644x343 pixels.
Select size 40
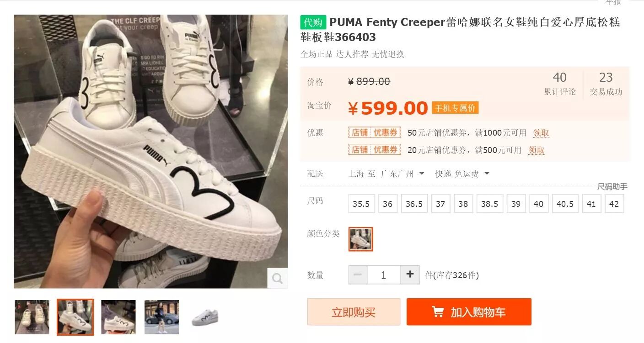pos(539,204)
